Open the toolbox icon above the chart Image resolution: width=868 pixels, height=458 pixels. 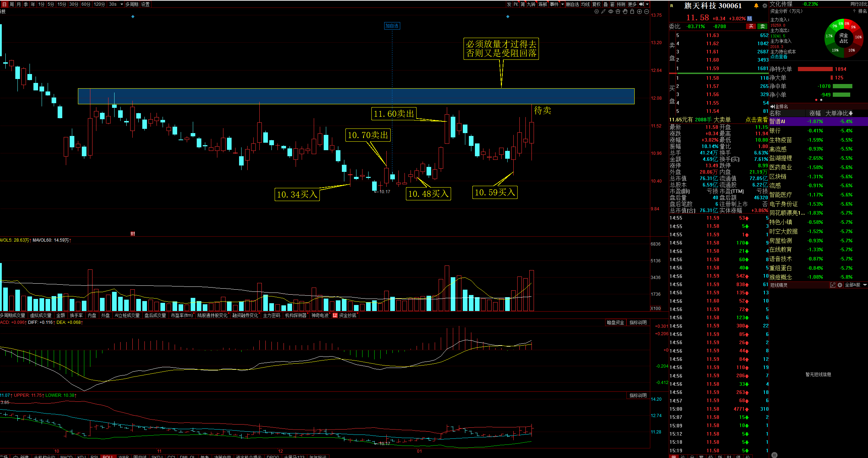coord(618,12)
